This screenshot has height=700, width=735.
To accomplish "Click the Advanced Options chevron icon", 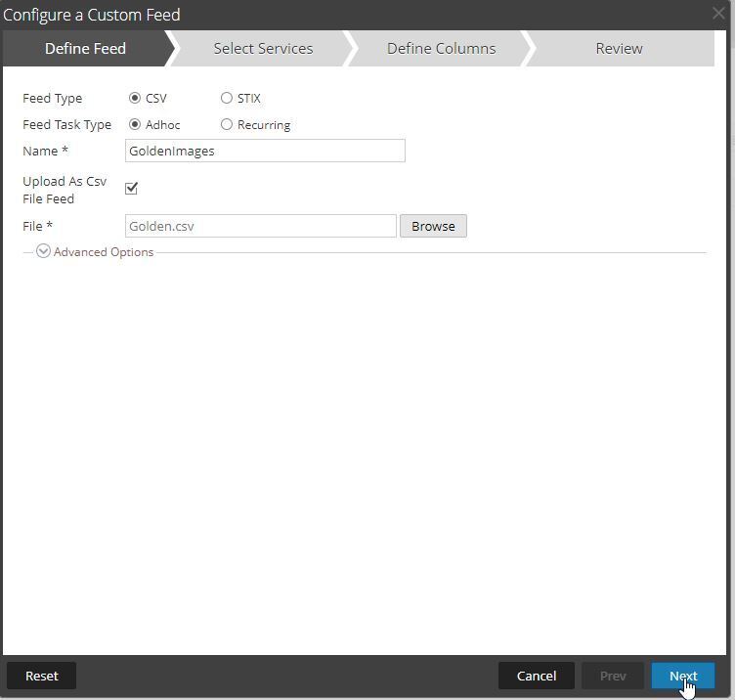I will [x=43, y=252].
